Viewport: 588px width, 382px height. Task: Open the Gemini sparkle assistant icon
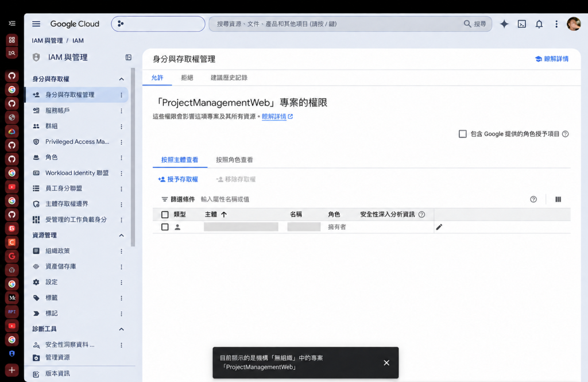(x=504, y=24)
